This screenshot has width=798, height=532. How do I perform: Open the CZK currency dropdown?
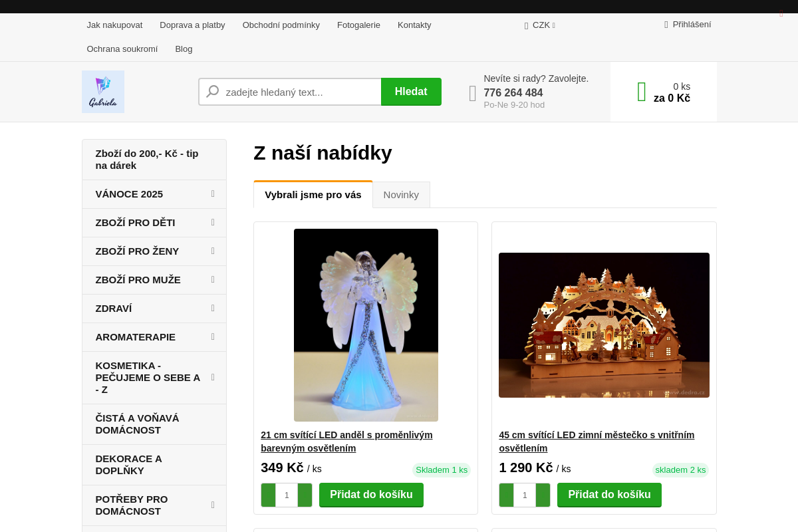tap(540, 25)
